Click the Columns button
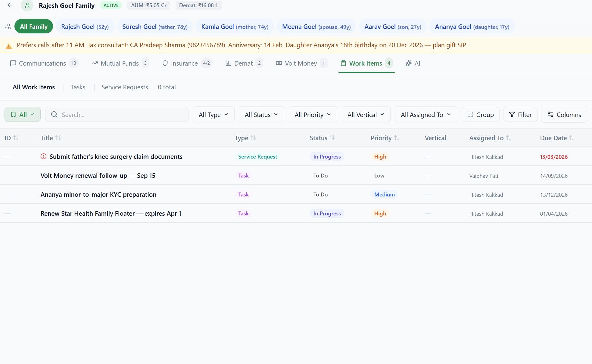 point(564,115)
